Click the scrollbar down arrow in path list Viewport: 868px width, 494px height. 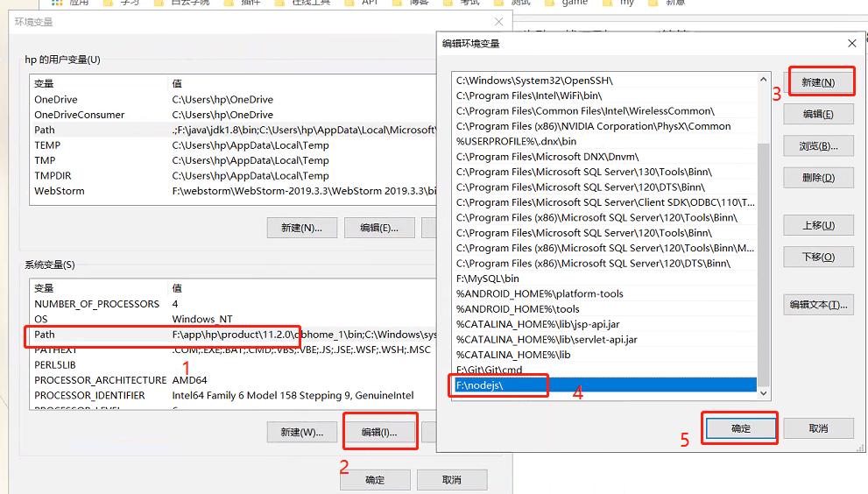click(x=764, y=392)
